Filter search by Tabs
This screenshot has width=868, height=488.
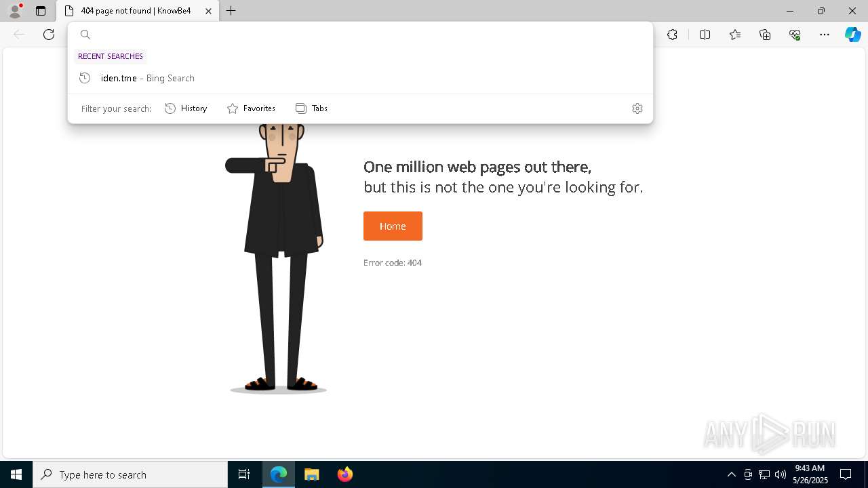311,108
